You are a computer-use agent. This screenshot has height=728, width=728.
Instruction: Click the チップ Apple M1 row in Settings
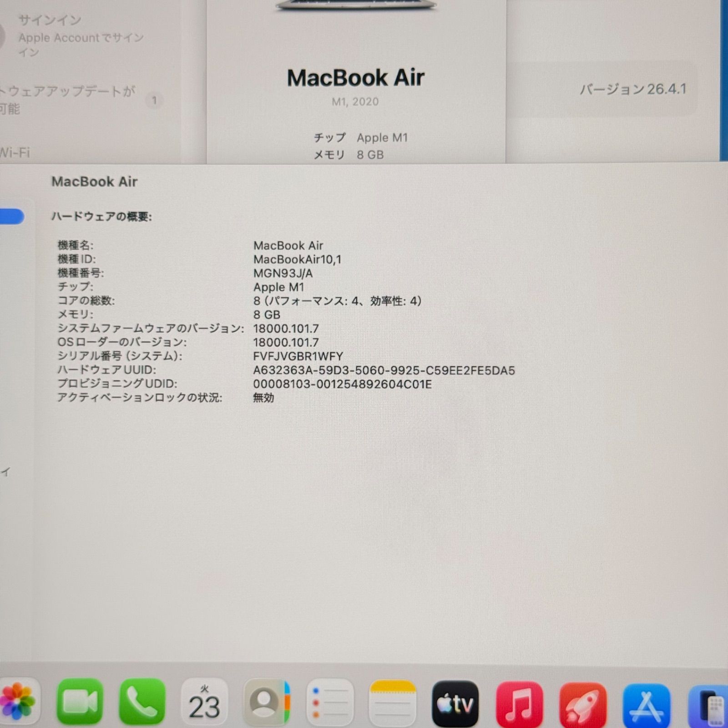360,137
